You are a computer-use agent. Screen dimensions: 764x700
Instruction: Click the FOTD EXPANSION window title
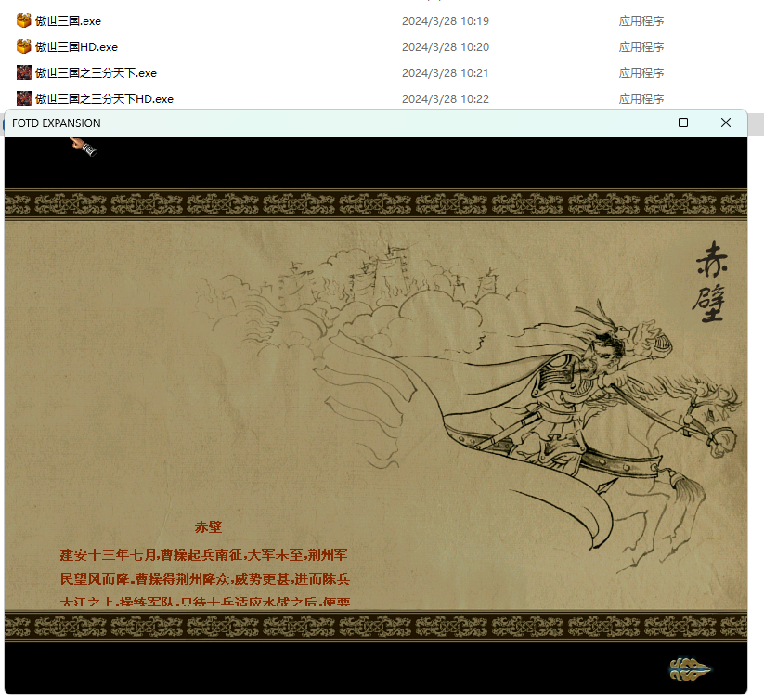tap(57, 123)
